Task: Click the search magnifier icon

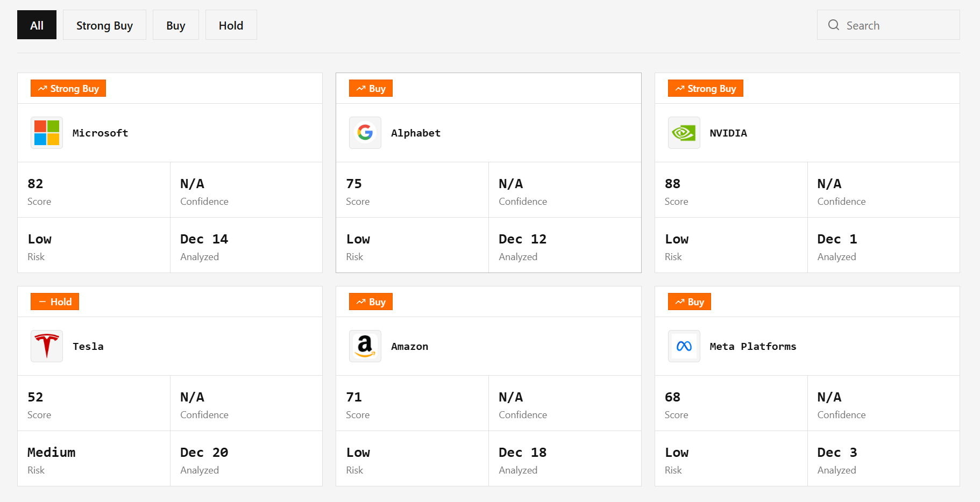Action: click(x=833, y=25)
